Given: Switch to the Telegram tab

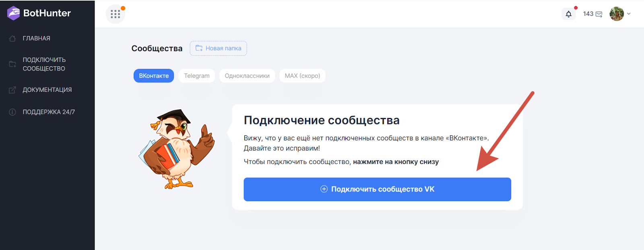Looking at the screenshot, I should tap(196, 76).
